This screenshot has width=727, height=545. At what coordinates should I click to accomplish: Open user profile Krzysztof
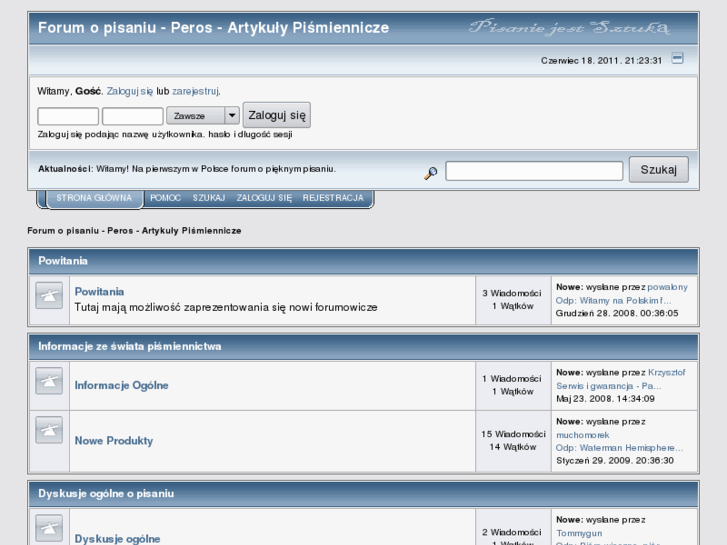tap(667, 372)
